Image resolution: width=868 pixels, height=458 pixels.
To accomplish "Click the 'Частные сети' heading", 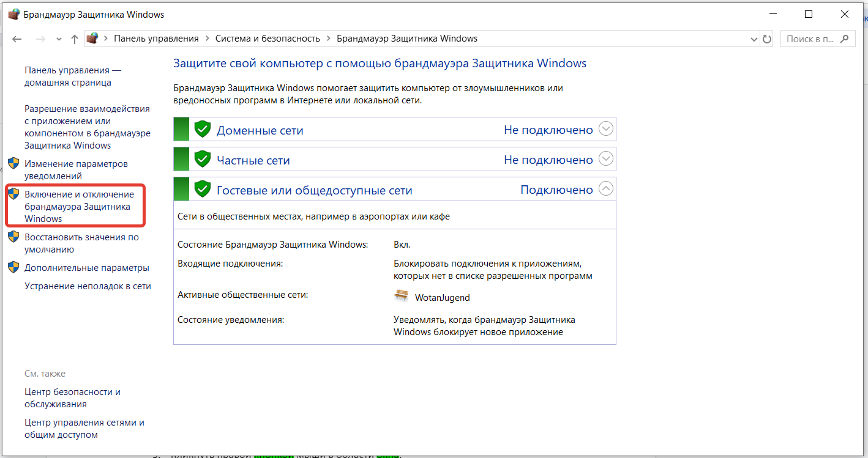I will pos(253,160).
